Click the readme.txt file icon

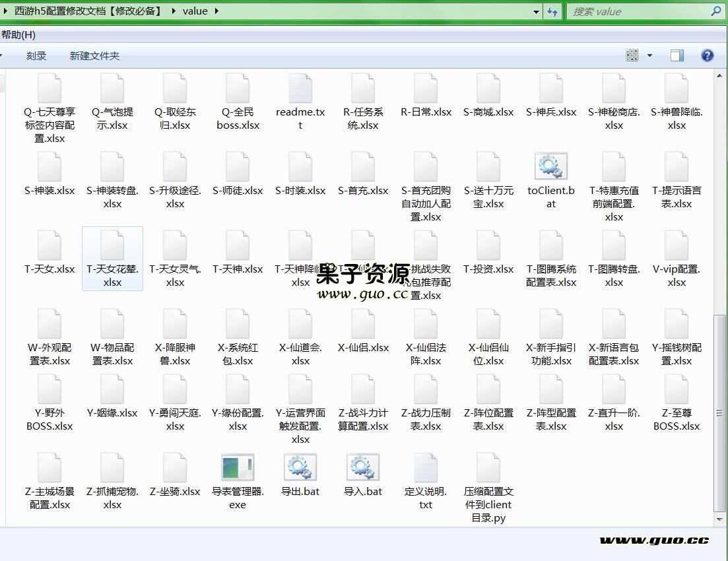click(300, 89)
